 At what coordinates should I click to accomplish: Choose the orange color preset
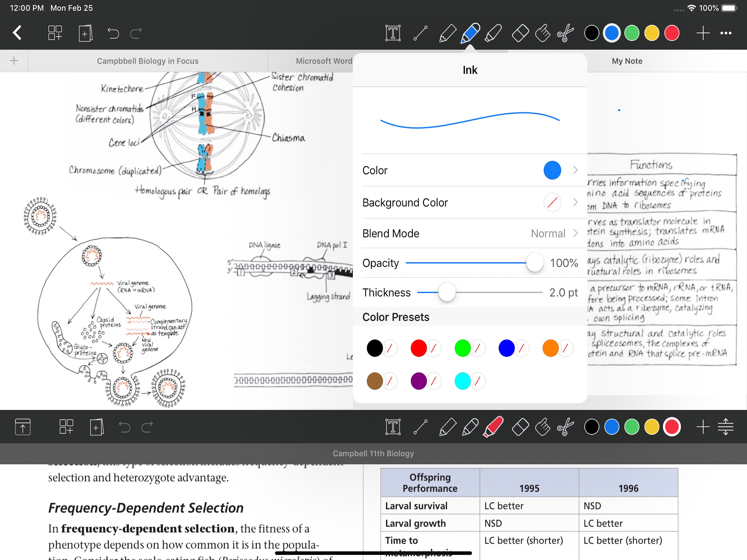[550, 348]
